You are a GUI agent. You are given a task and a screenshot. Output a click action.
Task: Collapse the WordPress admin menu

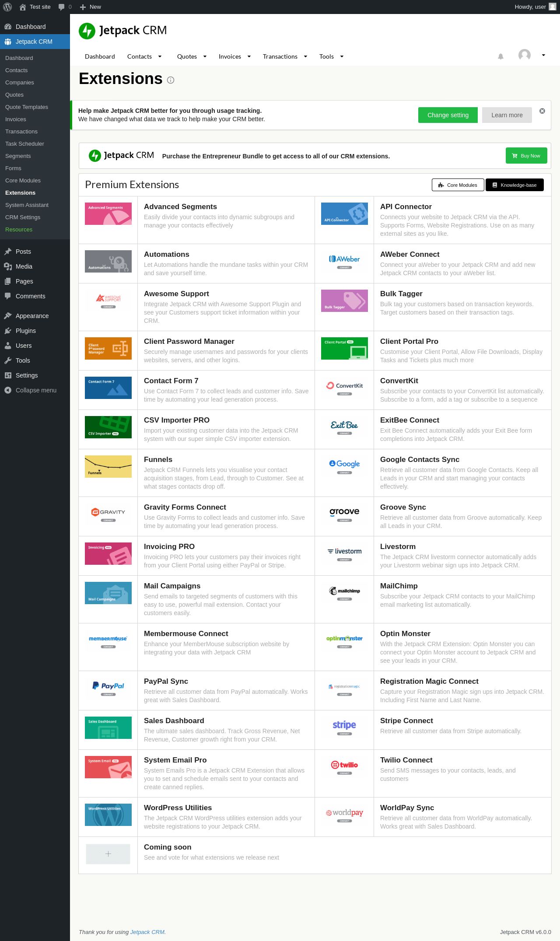click(x=35, y=390)
